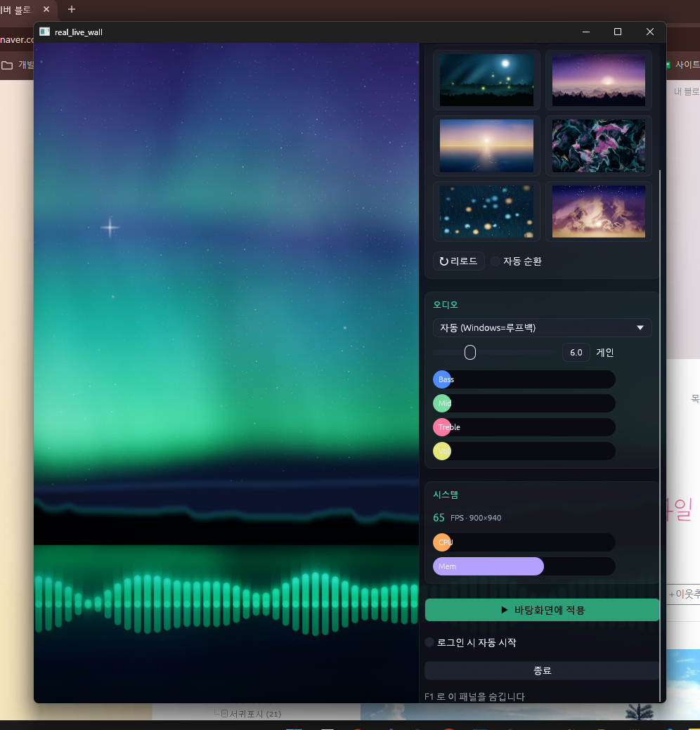Viewport: 700px width, 730px height.
Task: Click the bookmark folder icon in the browser
Action: coord(7,65)
